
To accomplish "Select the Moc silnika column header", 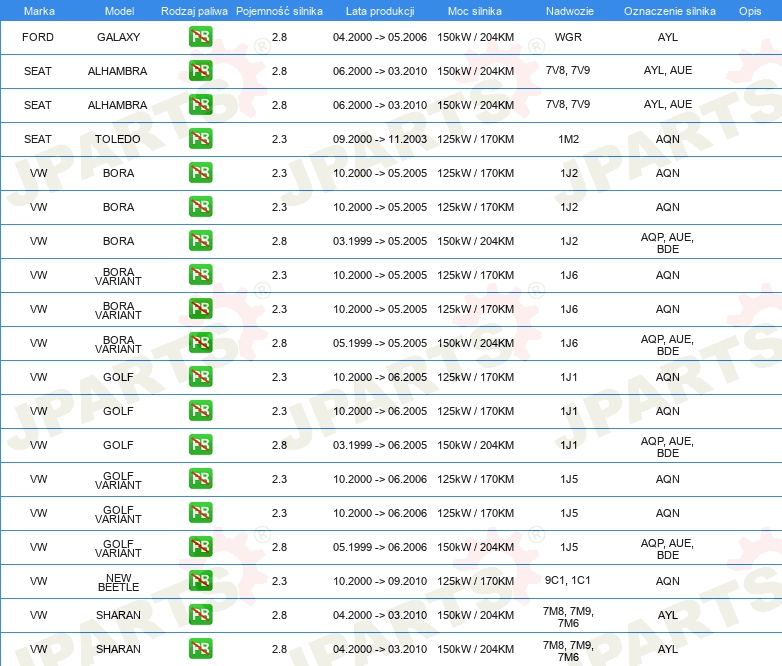I will click(475, 11).
